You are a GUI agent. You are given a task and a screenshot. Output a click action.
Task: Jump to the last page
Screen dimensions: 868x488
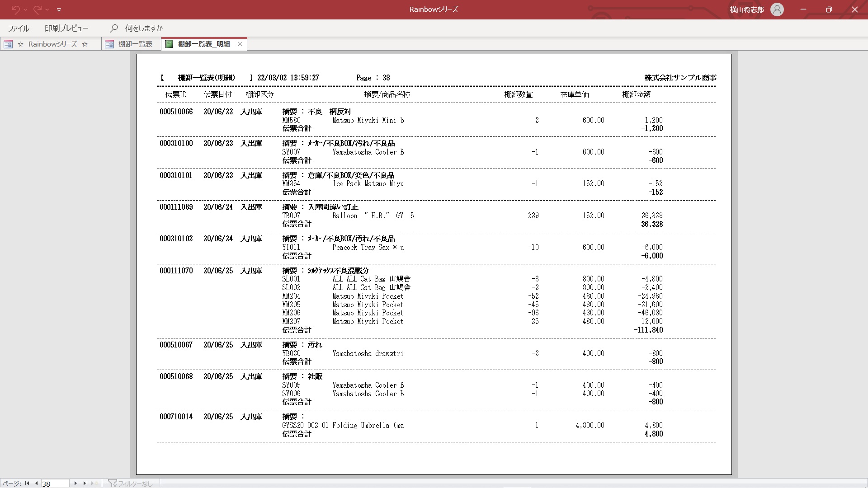pyautogui.click(x=85, y=483)
